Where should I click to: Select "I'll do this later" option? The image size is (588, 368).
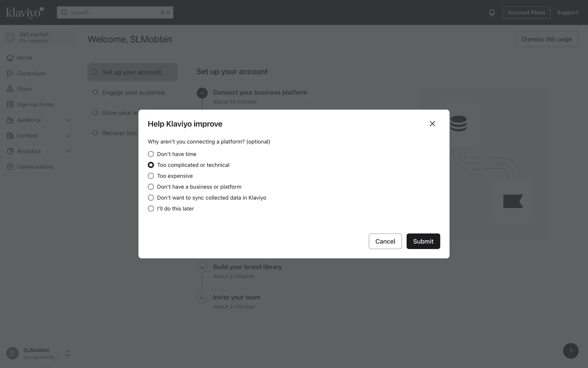pos(151,209)
